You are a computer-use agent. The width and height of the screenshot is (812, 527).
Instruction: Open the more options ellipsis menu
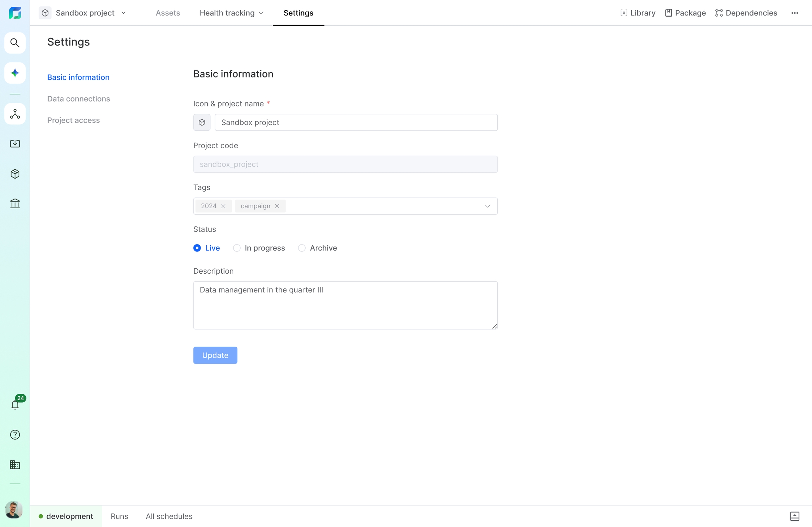click(794, 13)
